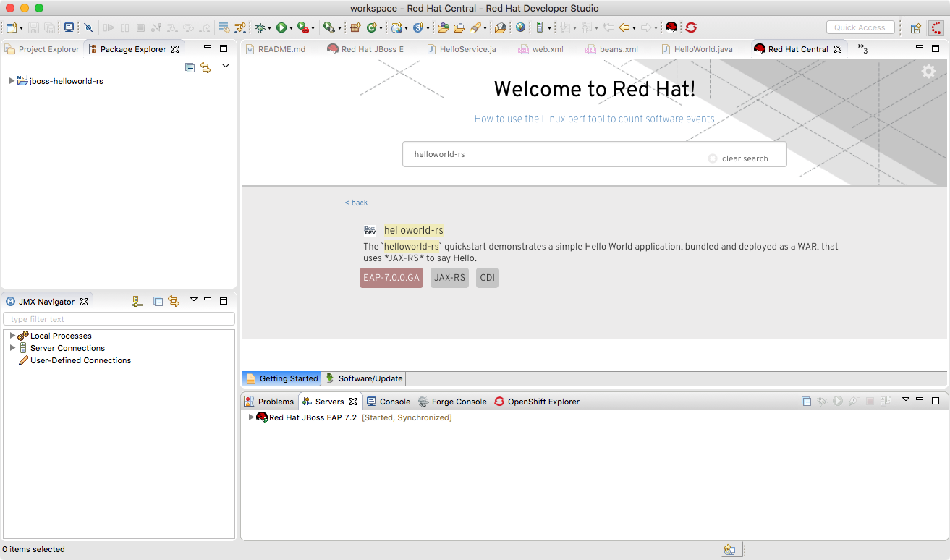Click the Red Hat perspective dotted icon
The width and height of the screenshot is (950, 560).
pos(937,28)
